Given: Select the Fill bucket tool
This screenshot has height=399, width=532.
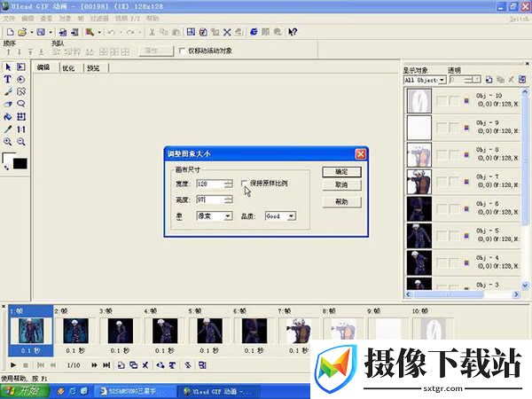Looking at the screenshot, I should 7,117.
